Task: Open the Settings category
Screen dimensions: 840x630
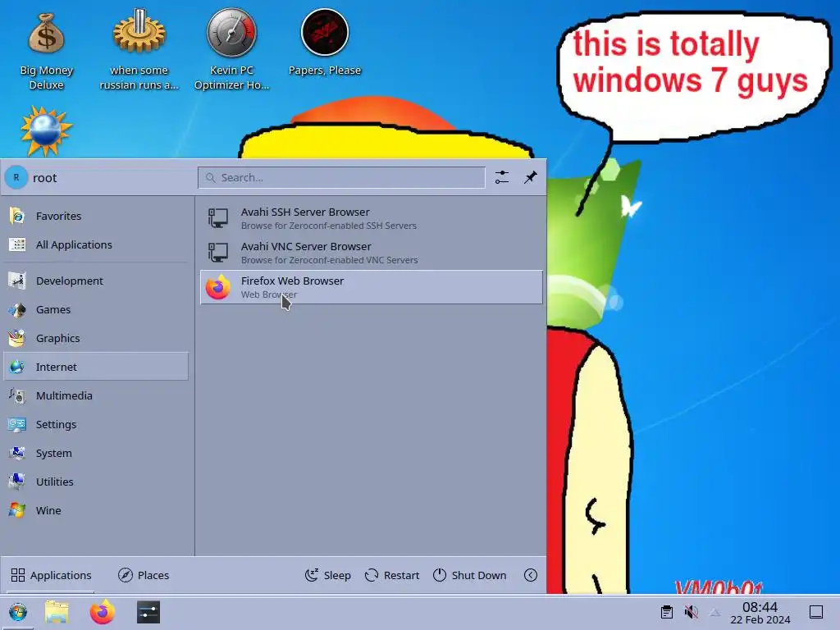Action: pos(97,424)
